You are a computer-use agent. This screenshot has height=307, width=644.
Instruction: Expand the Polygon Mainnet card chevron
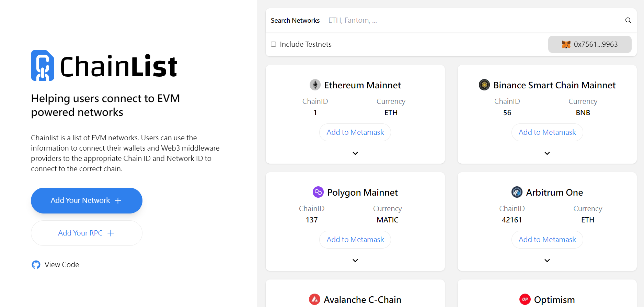355,261
